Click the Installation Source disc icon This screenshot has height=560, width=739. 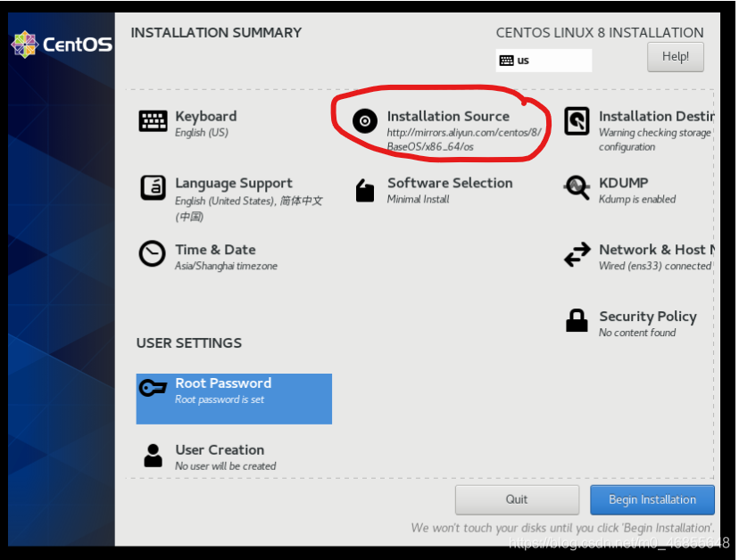pos(365,121)
